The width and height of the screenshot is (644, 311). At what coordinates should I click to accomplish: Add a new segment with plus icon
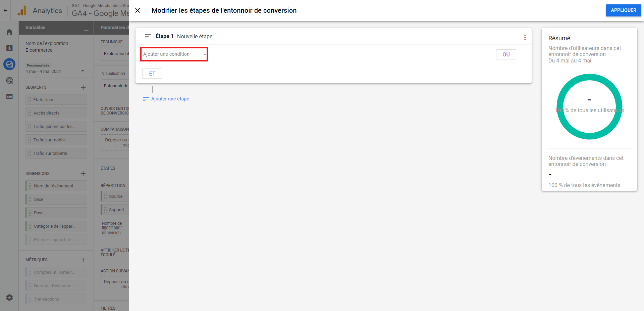[83, 87]
